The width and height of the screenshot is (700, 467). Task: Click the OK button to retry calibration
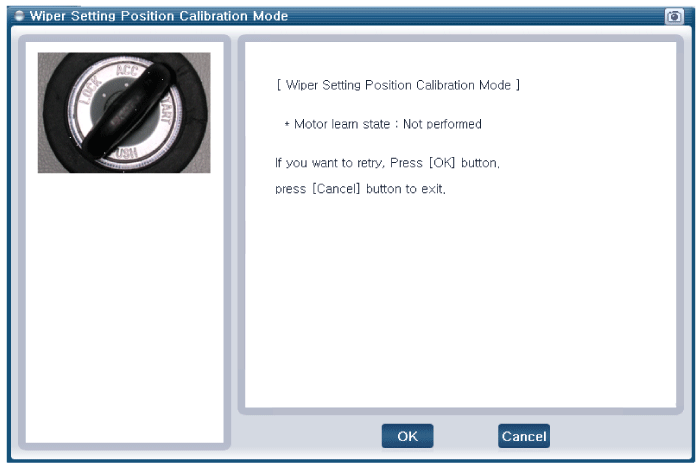coord(407,436)
